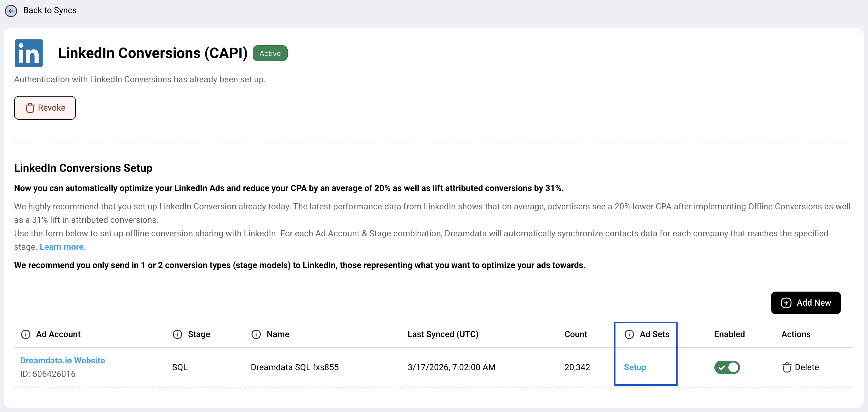This screenshot has width=868, height=412.
Task: Click the info icon beside Ad Account
Action: click(x=26, y=334)
